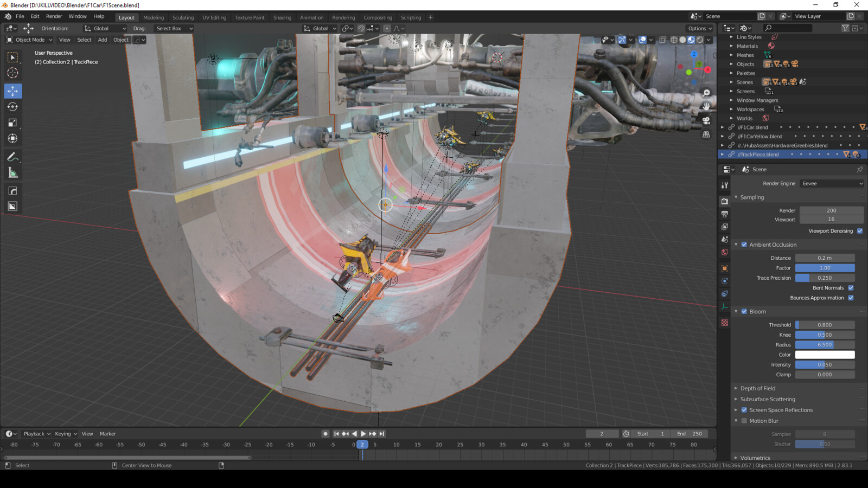Open the Orientation Global dropdown
The width and height of the screenshot is (868, 488).
[x=105, y=28]
